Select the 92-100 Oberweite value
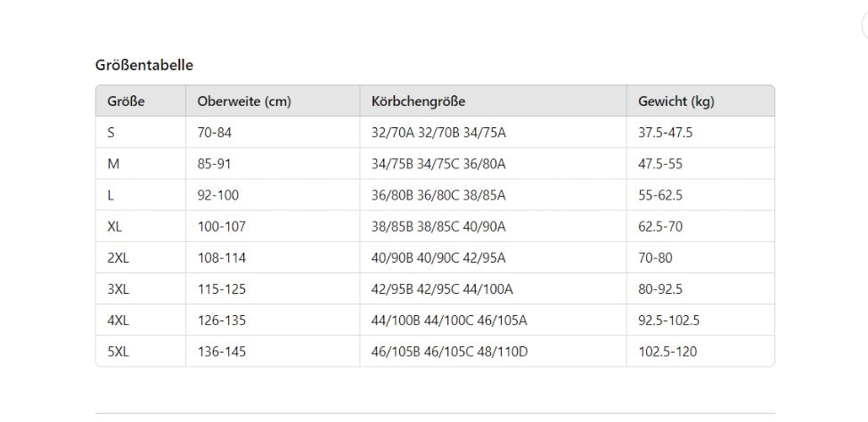 click(x=218, y=195)
